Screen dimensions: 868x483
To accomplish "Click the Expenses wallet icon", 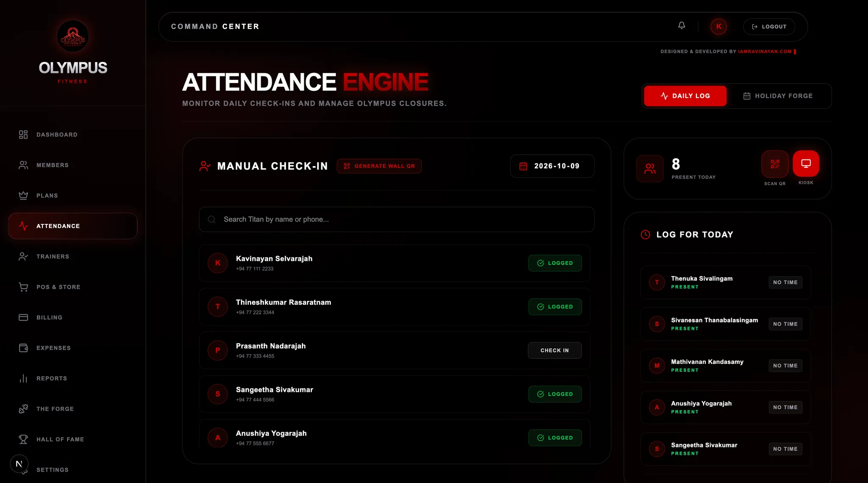I will 23,348.
